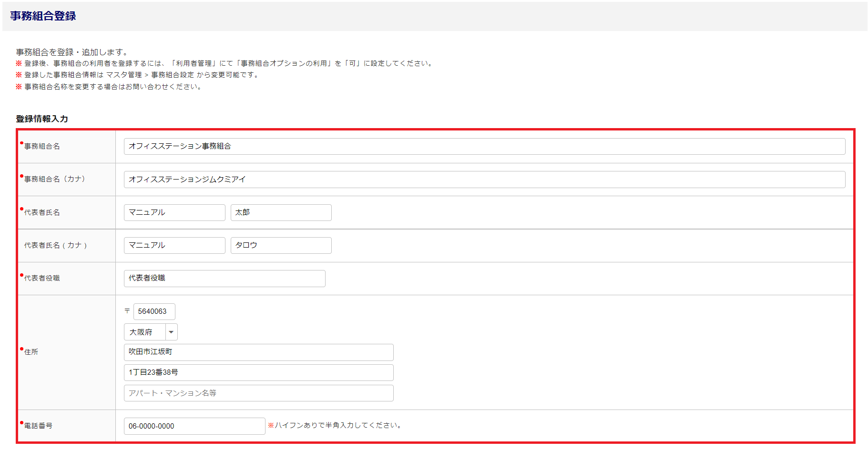This screenshot has height=450, width=868.
Task: Focus the 1丁目23番38号 street address field
Action: click(258, 372)
